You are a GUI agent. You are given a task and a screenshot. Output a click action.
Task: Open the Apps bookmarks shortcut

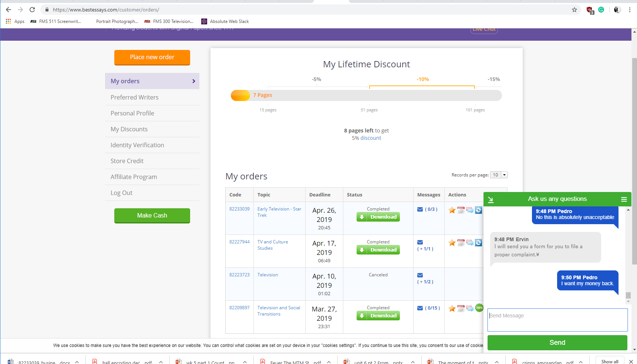pos(15,21)
